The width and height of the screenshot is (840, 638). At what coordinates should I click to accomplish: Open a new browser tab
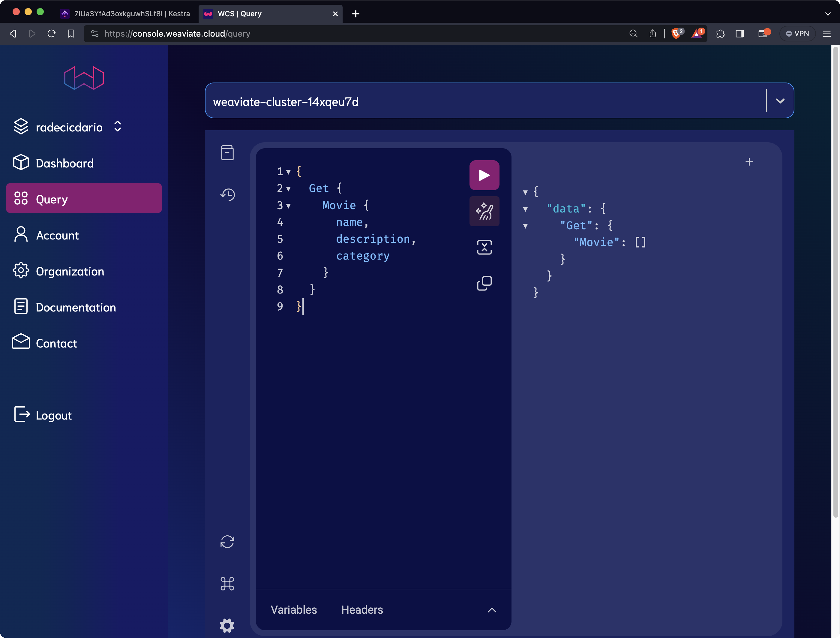(355, 14)
